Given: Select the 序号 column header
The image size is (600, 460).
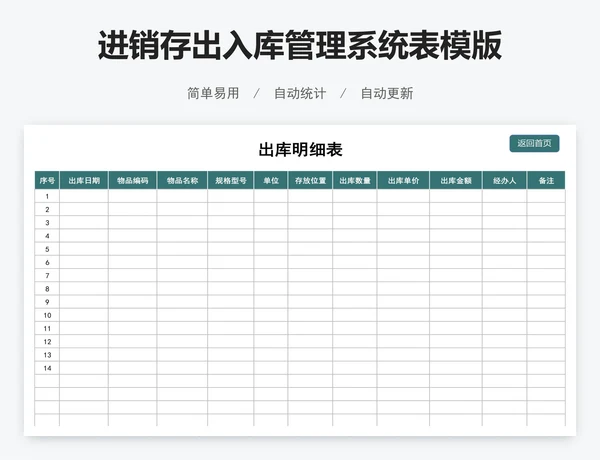Looking at the screenshot, I should click(x=47, y=181).
